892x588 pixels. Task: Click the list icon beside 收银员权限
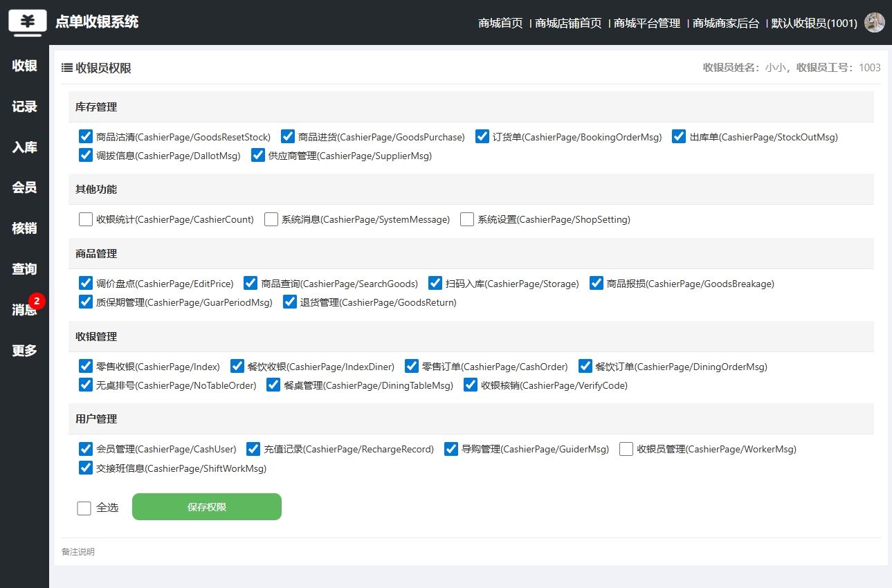click(67, 68)
